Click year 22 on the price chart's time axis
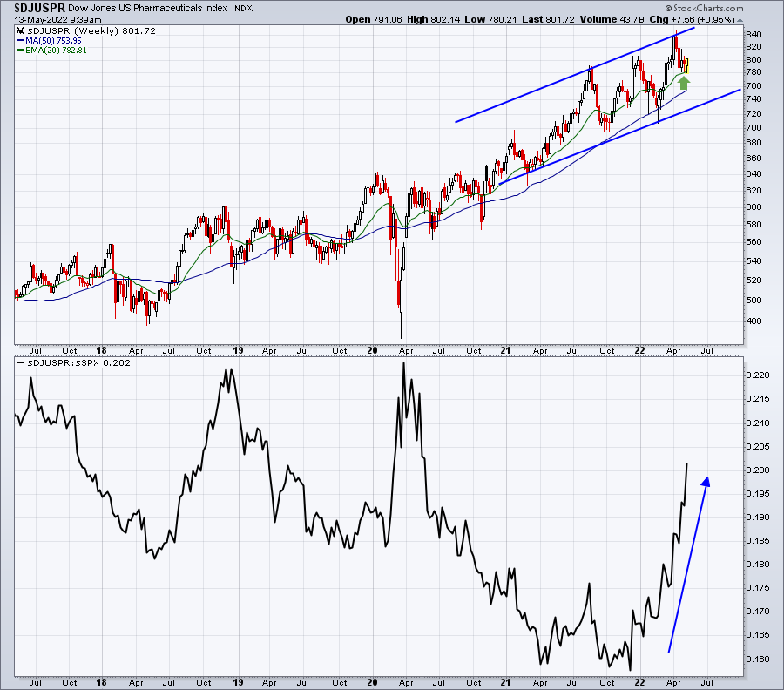The image size is (784, 690). click(x=640, y=350)
